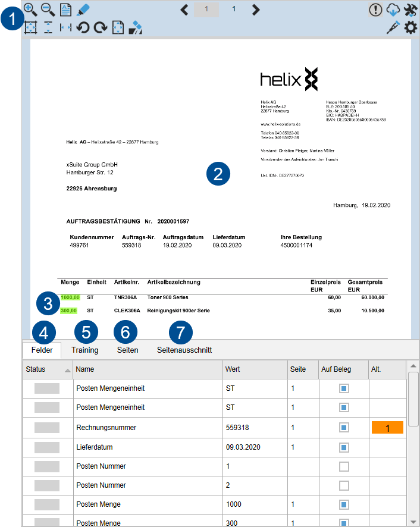
Task: Select the Rechnungsnummer value 559318
Action: (237, 428)
